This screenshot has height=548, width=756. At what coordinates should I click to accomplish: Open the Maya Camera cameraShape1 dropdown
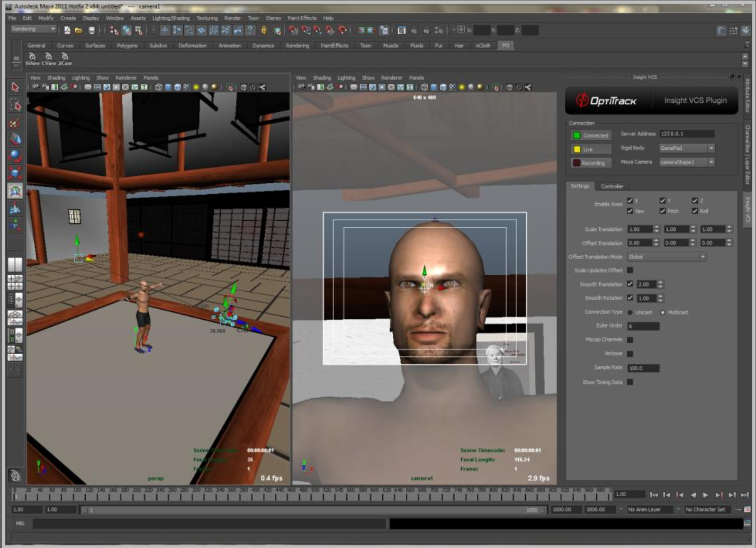(711, 162)
